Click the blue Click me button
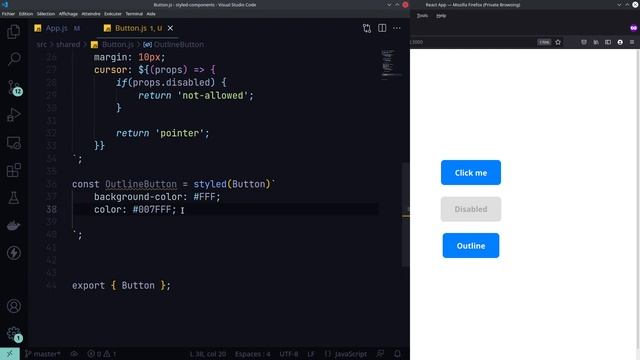This screenshot has height=360, width=640. [471, 173]
